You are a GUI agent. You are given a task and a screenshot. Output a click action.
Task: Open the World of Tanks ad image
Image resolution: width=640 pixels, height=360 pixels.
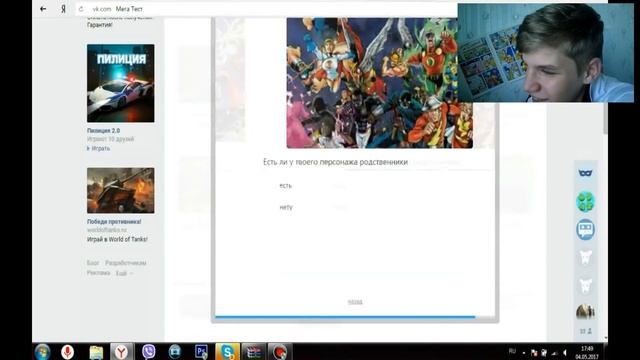121,190
